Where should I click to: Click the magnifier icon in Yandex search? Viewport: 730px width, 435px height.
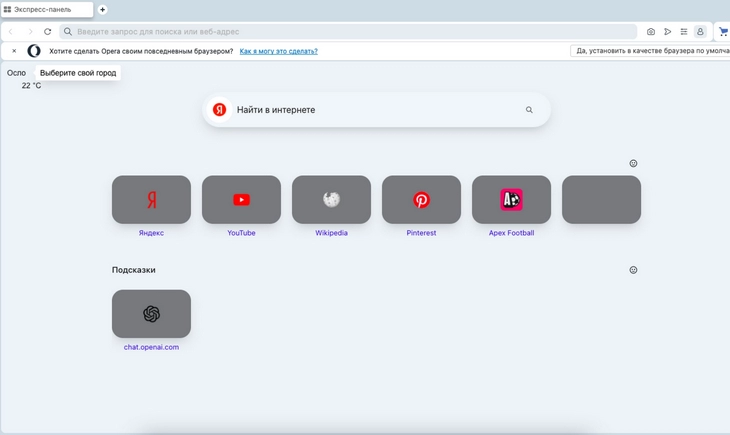click(x=529, y=110)
